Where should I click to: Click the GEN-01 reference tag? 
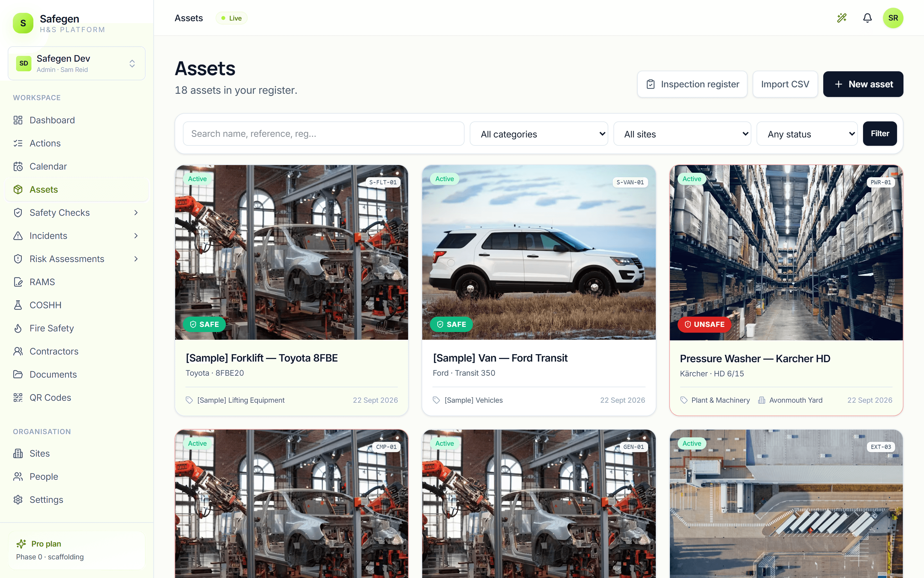(633, 447)
